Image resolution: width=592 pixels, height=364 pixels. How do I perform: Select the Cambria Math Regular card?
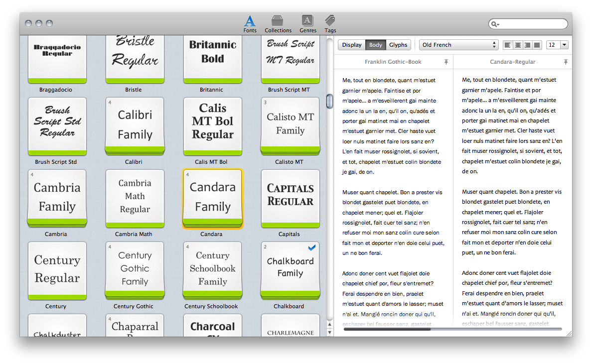coord(135,198)
